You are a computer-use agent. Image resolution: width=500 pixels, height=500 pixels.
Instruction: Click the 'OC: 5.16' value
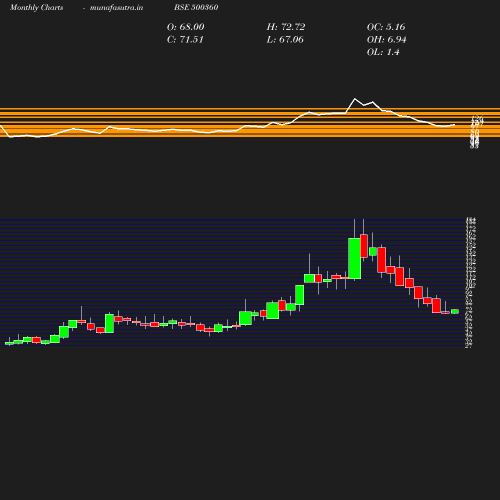click(386, 27)
